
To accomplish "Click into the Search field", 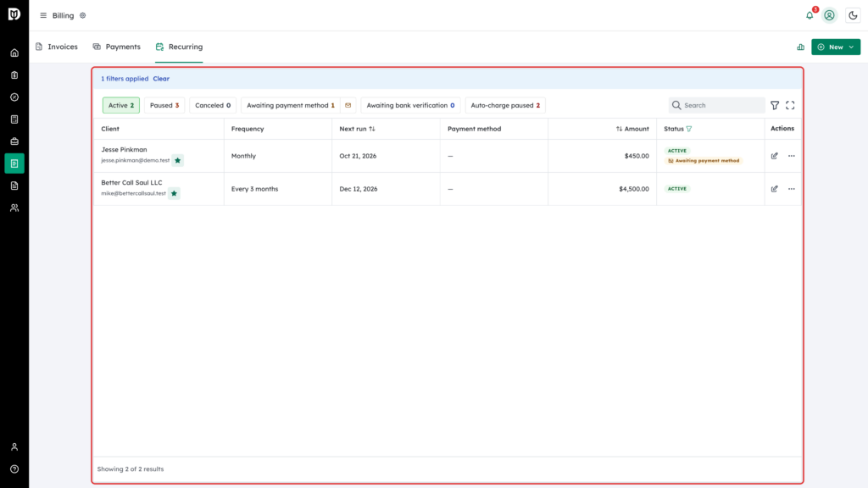I will coord(717,105).
